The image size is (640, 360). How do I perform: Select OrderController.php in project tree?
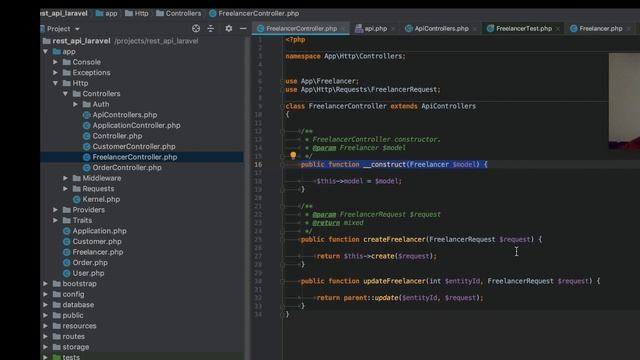127,168
